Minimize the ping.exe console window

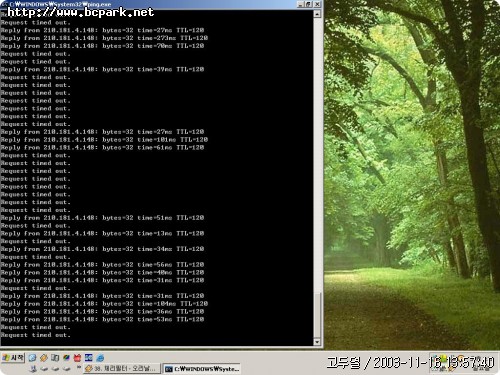click(301, 4)
